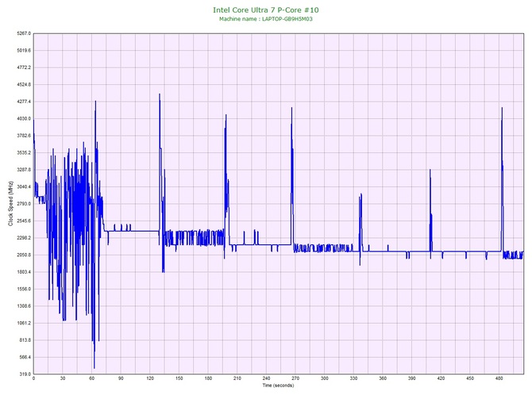Viewport: 532px width, 399px height.
Task: Click the 3287.8 y-axis value
Action: (x=24, y=170)
